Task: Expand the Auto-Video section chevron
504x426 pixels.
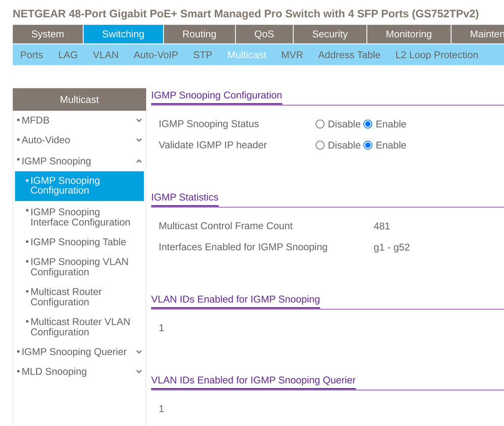Action: 139,140
